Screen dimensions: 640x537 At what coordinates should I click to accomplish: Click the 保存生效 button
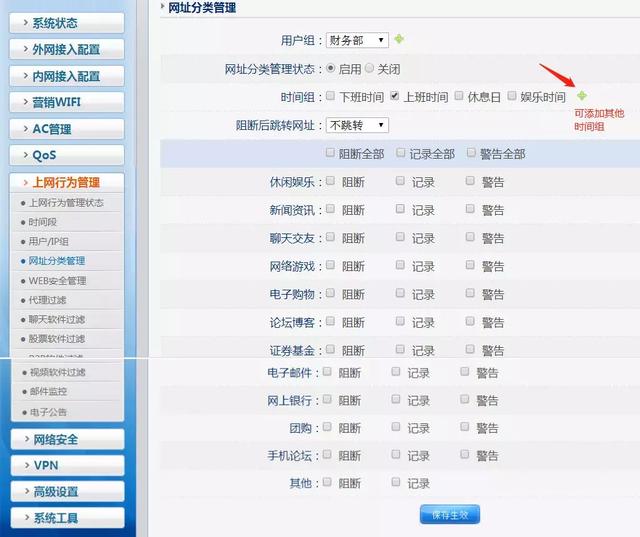[x=450, y=515]
